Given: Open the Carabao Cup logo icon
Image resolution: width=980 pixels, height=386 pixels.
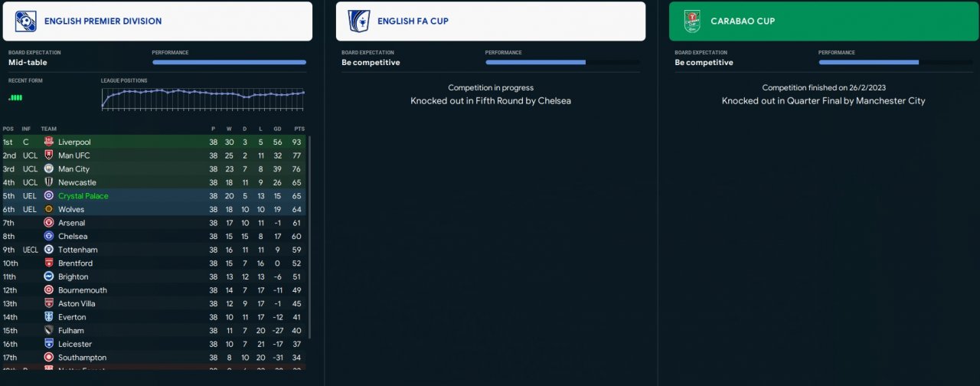Looking at the screenshot, I should (692, 21).
